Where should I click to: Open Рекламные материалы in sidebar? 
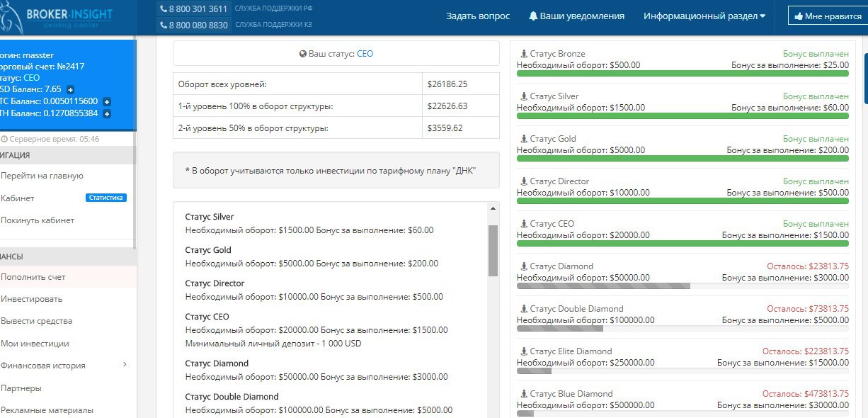(47, 410)
